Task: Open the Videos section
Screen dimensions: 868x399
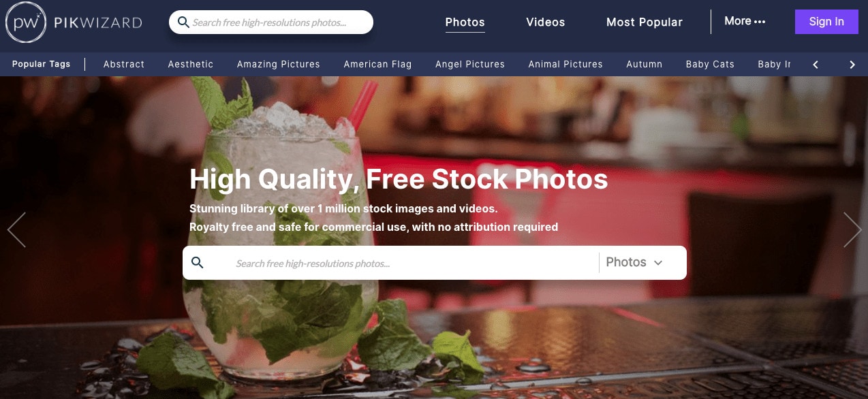Action: click(545, 22)
